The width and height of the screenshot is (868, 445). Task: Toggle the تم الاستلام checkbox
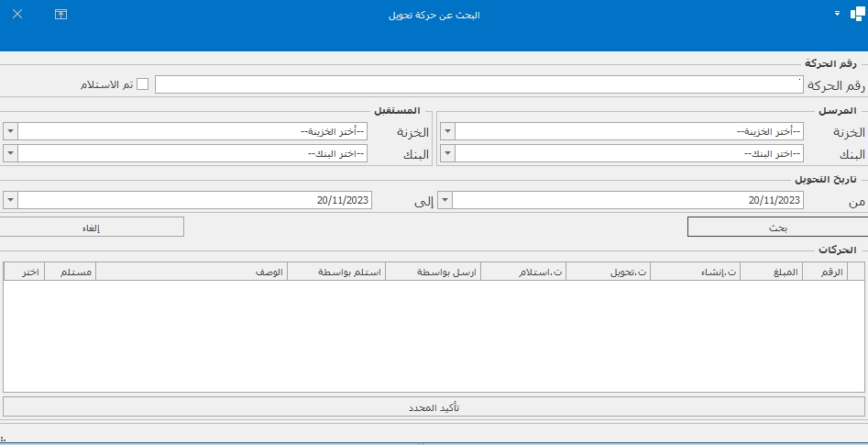pyautogui.click(x=142, y=84)
